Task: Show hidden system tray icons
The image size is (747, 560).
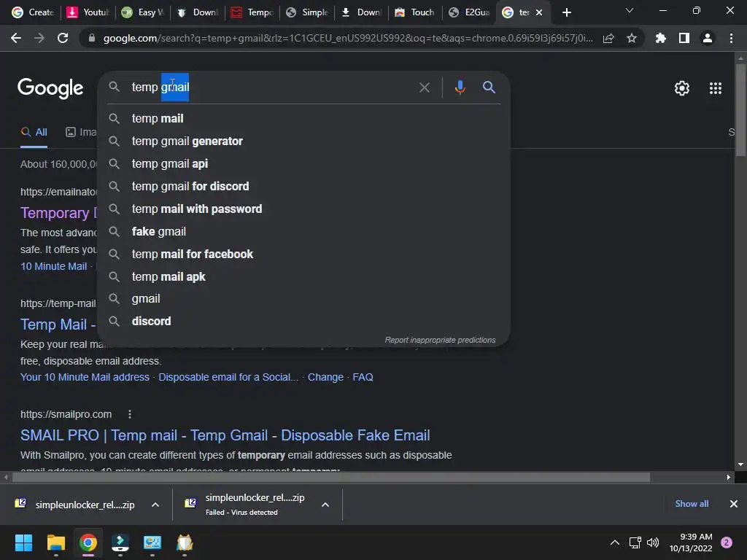Action: [x=615, y=542]
